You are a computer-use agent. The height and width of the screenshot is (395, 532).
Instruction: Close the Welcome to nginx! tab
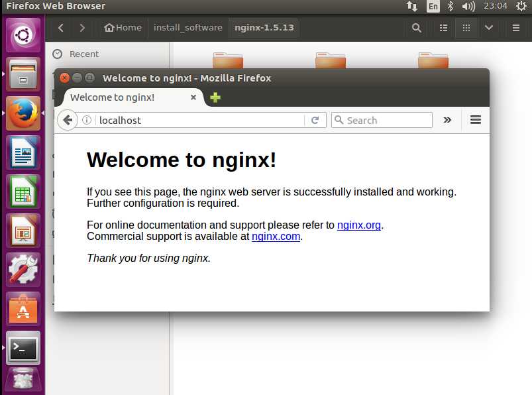coord(193,97)
